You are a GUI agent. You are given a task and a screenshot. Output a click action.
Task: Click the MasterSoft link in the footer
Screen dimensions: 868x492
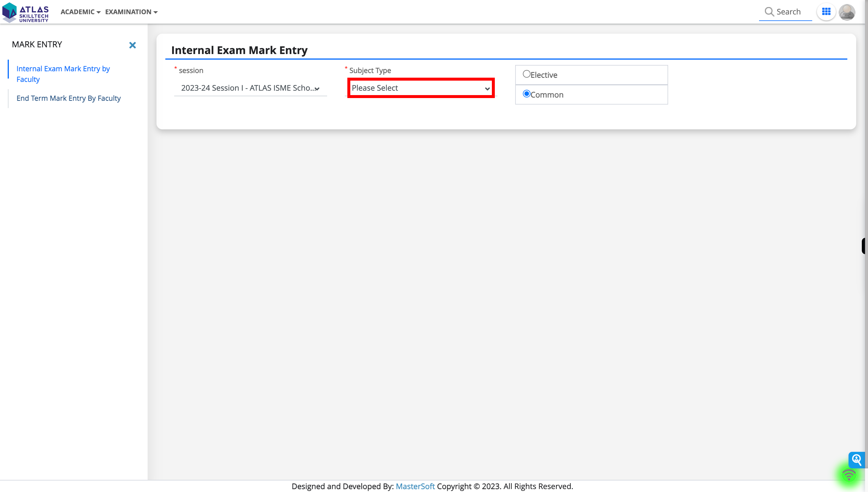(415, 487)
